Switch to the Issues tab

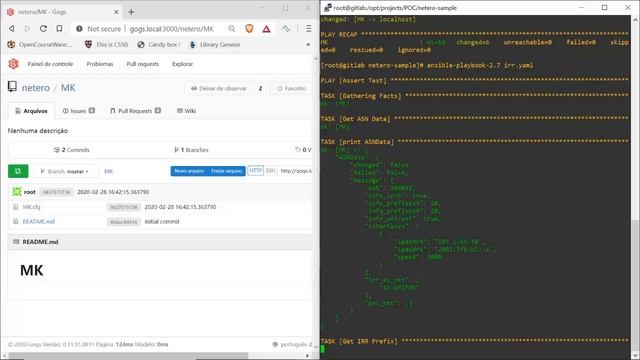click(x=78, y=111)
